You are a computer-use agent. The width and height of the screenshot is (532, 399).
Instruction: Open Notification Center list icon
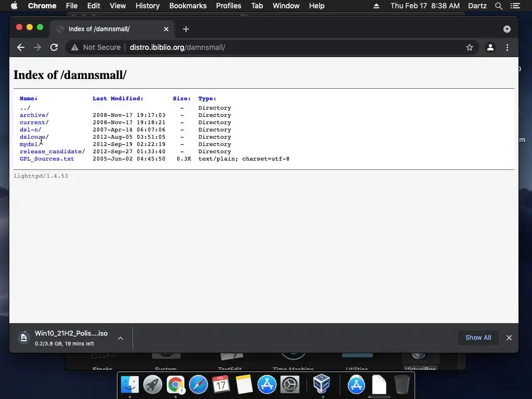(x=515, y=6)
